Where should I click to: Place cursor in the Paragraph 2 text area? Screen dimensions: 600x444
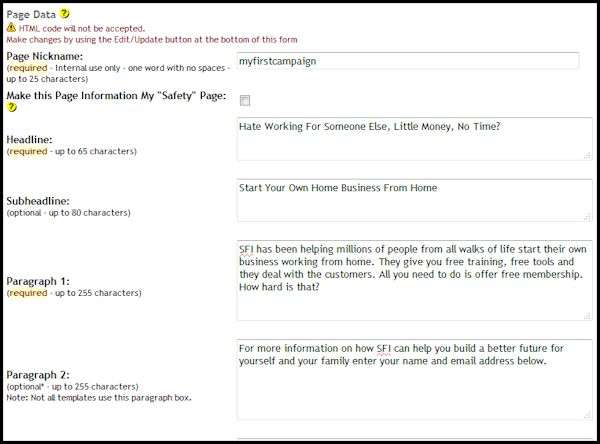point(413,380)
